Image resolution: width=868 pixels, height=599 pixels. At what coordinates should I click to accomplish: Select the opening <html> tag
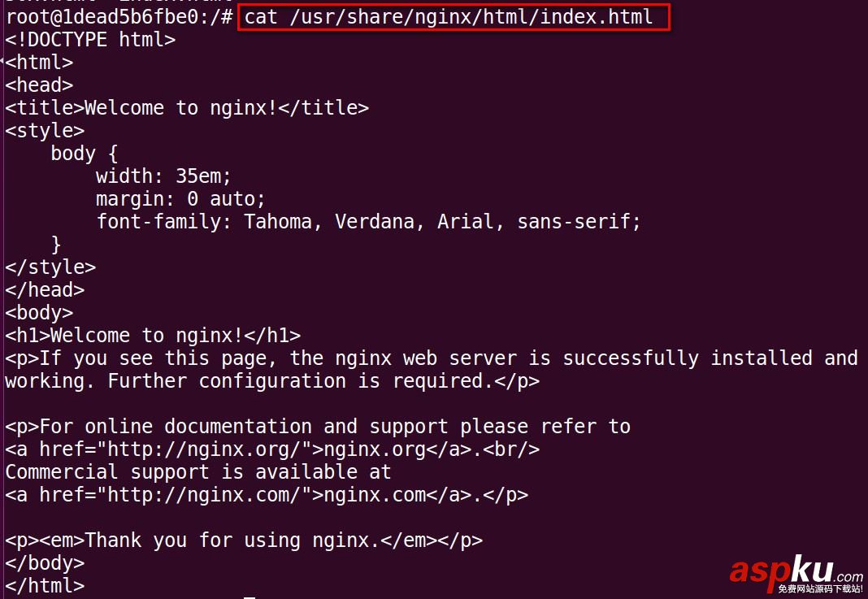[x=39, y=62]
